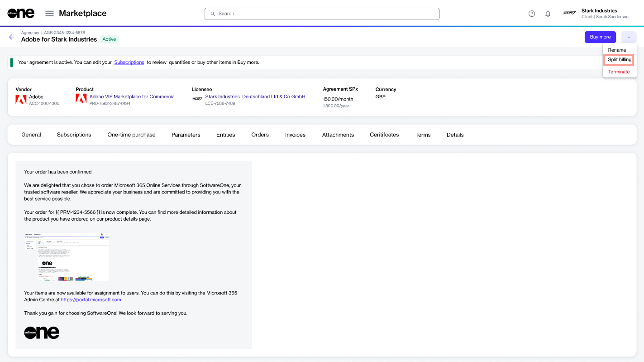Open the help question mark icon

click(532, 14)
